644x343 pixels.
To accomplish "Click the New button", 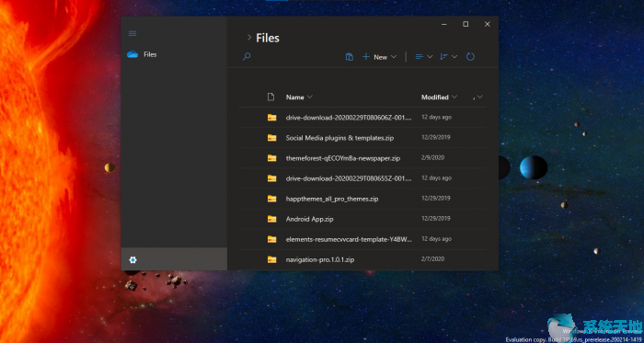I will (379, 57).
